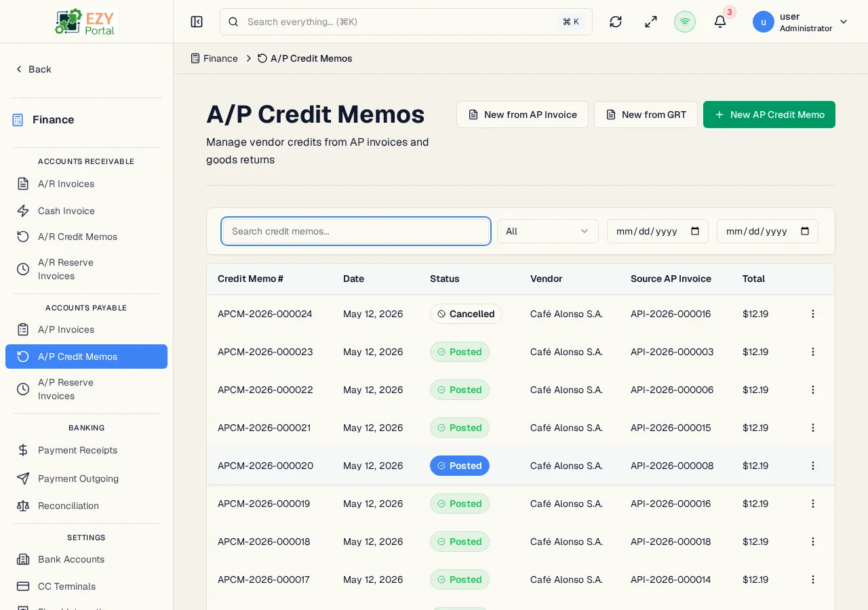Open A/R Invoices in the sidebar
868x610 pixels.
(86, 184)
